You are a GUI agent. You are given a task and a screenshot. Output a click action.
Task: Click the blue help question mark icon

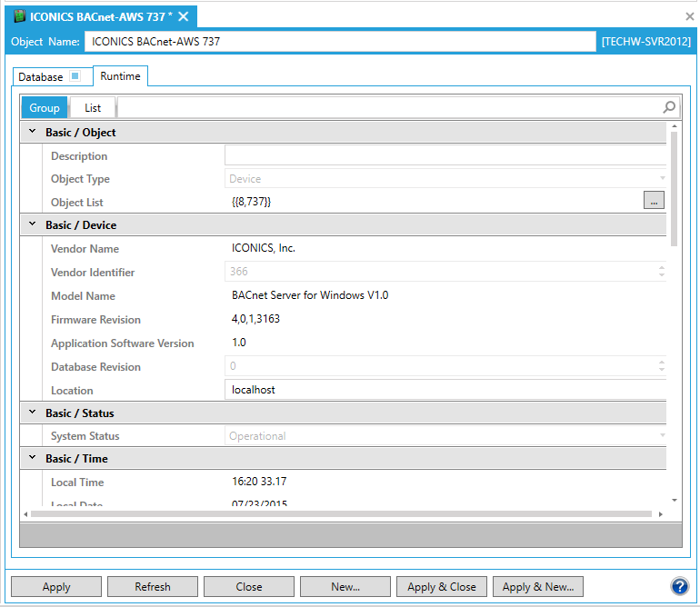point(679,586)
